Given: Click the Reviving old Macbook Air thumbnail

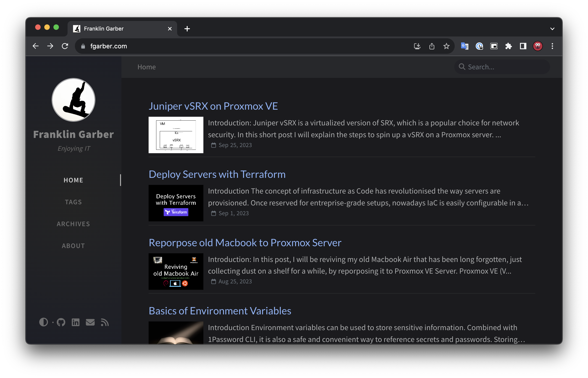Looking at the screenshot, I should point(176,271).
